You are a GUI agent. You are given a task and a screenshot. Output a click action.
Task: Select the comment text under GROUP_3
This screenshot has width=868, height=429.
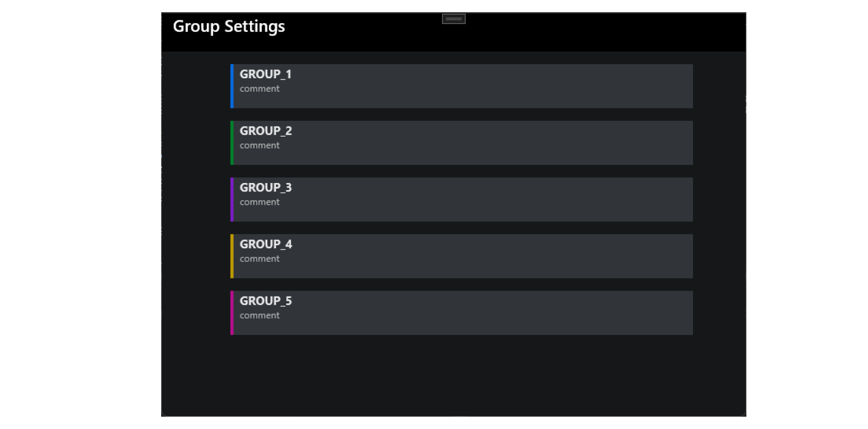259,202
